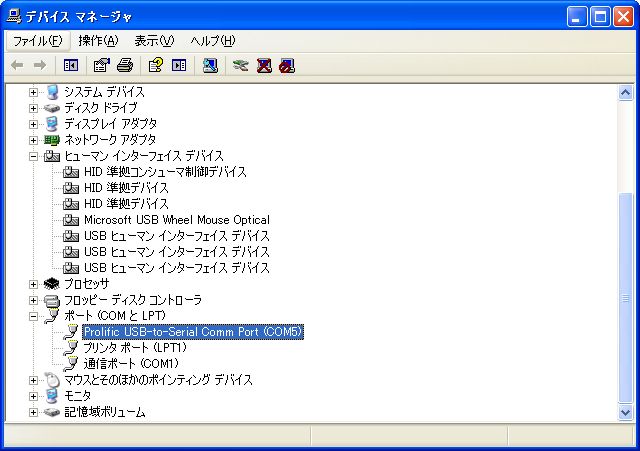Expand the プロセッサ node

point(33,284)
